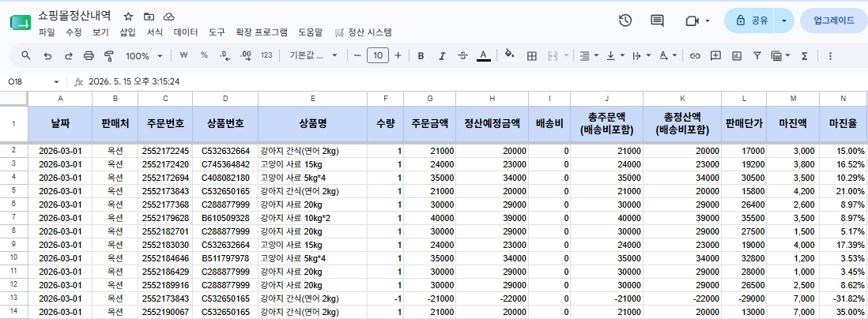Open the vertical align dropdown

[x=614, y=55]
